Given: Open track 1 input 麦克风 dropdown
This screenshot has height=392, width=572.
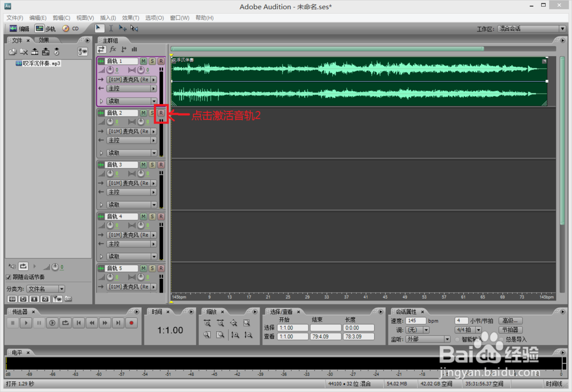Looking at the screenshot, I should coord(132,79).
